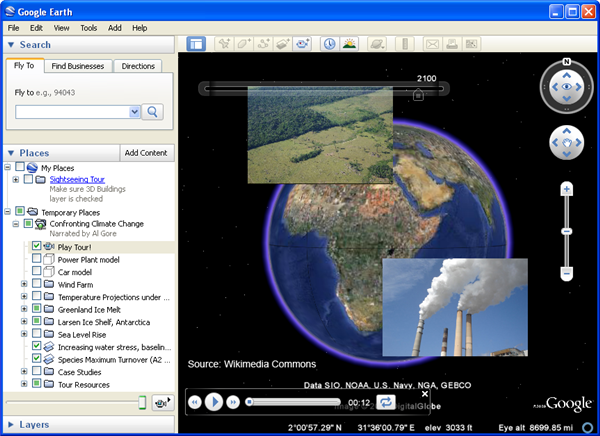Click the historical imagery clock icon
The width and height of the screenshot is (600, 436).
(x=329, y=44)
